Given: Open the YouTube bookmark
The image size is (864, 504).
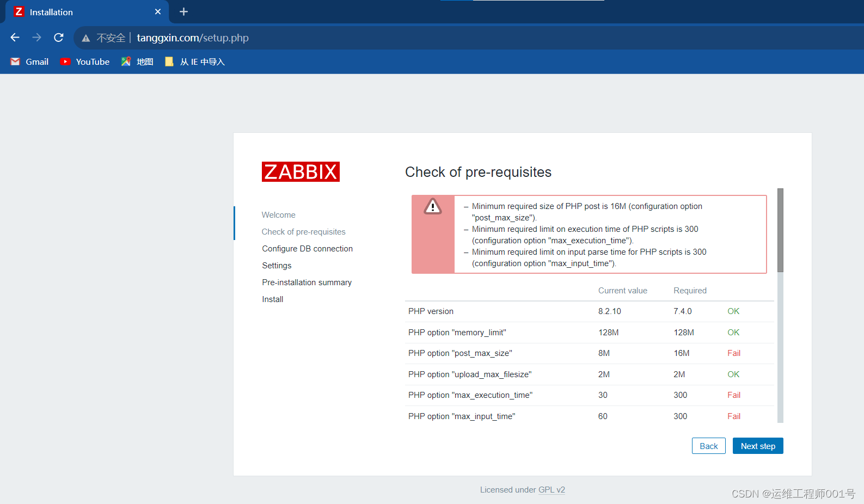Looking at the screenshot, I should point(85,62).
